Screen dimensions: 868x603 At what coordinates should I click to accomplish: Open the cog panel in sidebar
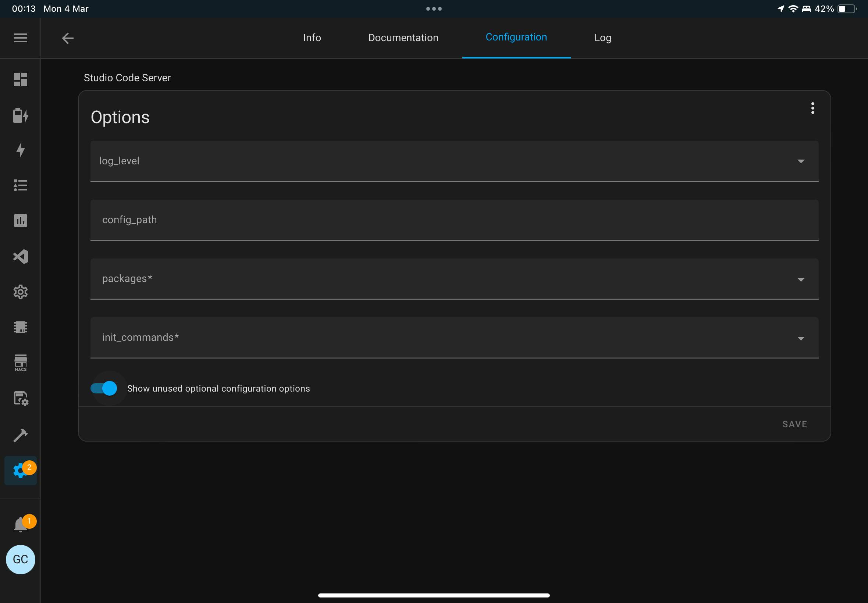[20, 292]
